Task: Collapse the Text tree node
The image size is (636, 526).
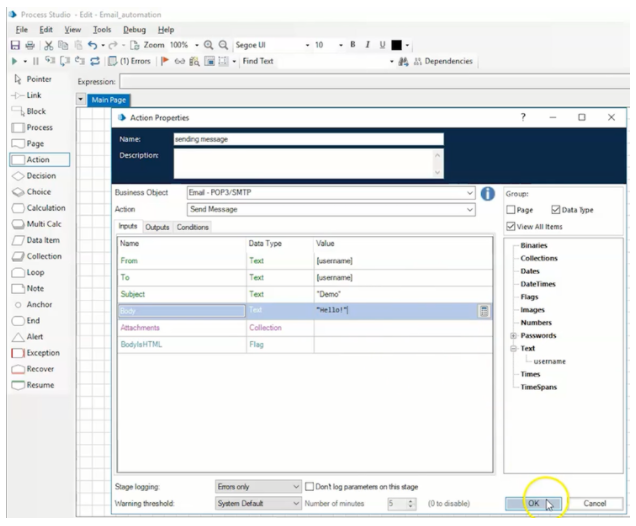Action: pos(512,348)
